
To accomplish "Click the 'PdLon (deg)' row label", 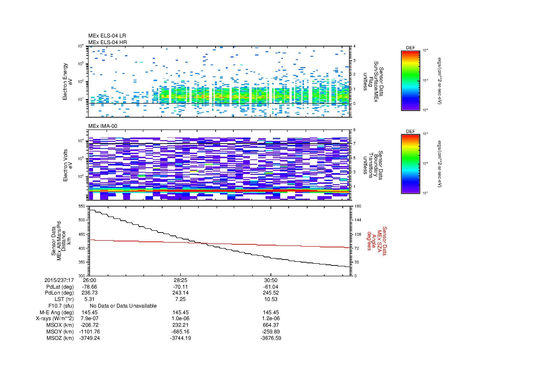I will [59, 293].
